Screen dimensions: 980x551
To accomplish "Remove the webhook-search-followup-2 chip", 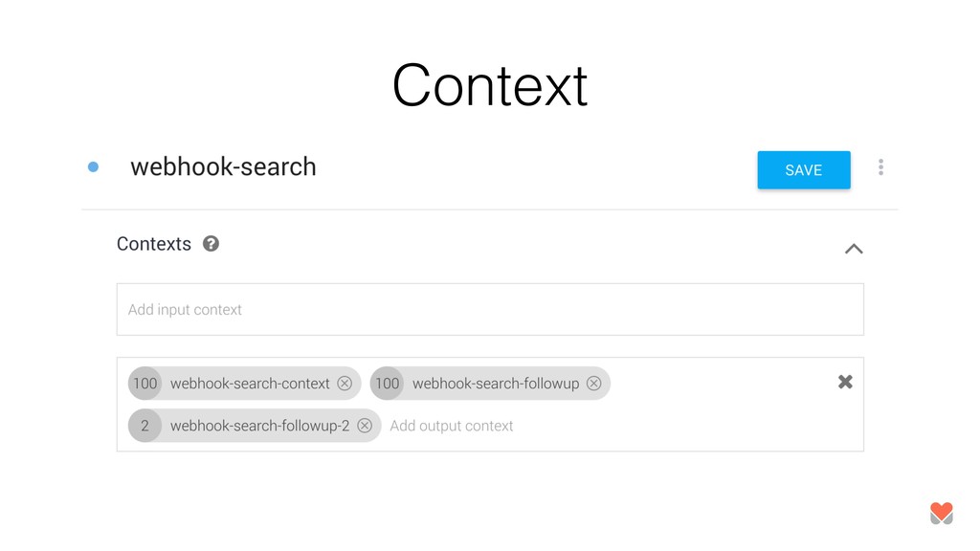I will coord(365,426).
